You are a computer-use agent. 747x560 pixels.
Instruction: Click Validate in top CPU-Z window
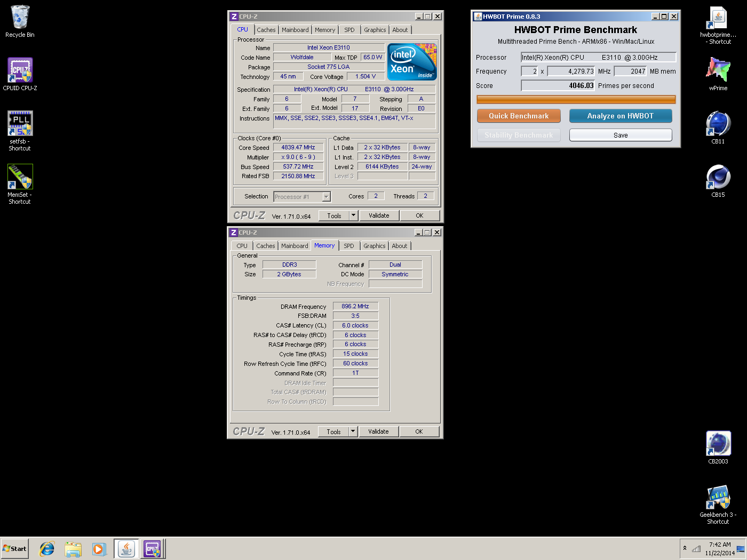click(379, 215)
